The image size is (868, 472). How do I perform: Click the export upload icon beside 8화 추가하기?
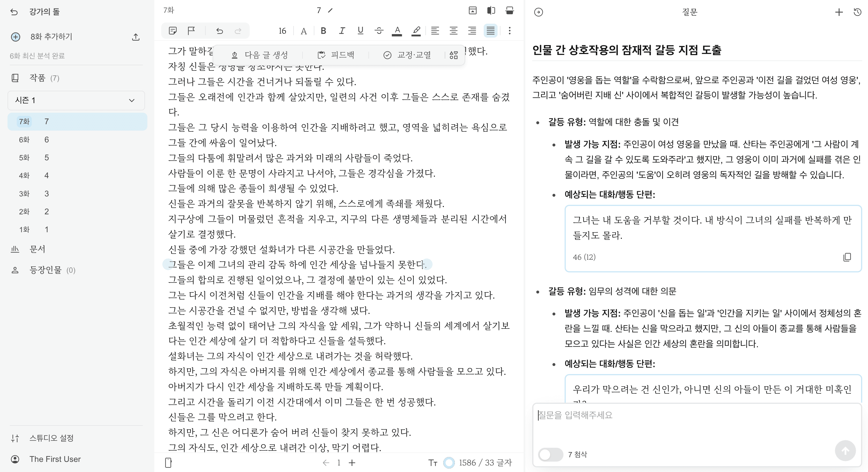click(136, 37)
